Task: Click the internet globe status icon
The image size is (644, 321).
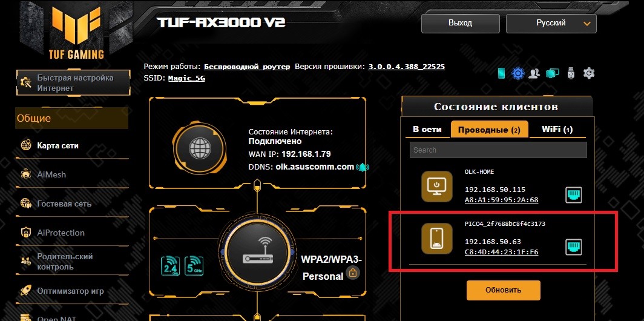Action: [199, 148]
